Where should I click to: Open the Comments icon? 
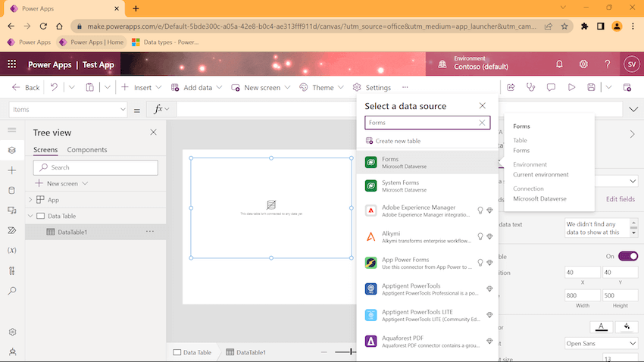click(x=551, y=87)
